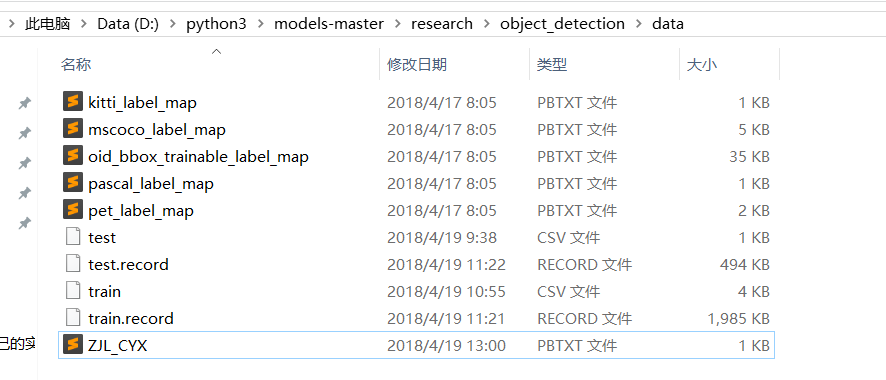Select the test CSV file name
This screenshot has width=886, height=380.
click(x=102, y=238)
